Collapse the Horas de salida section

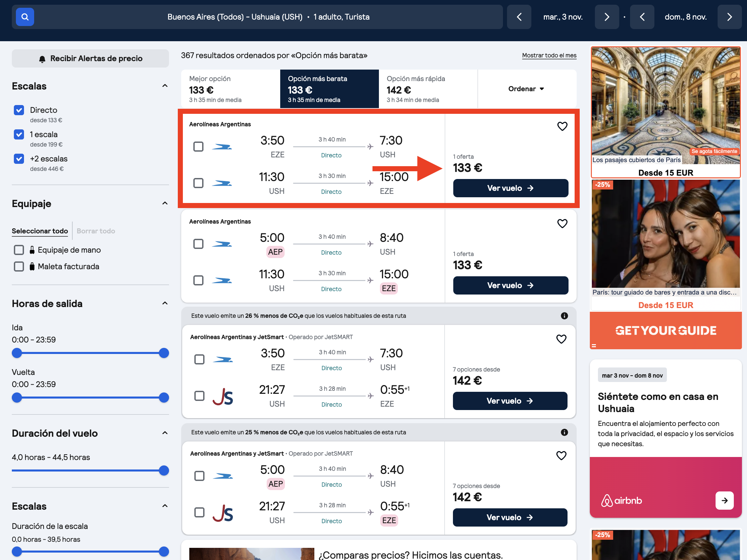point(165,303)
